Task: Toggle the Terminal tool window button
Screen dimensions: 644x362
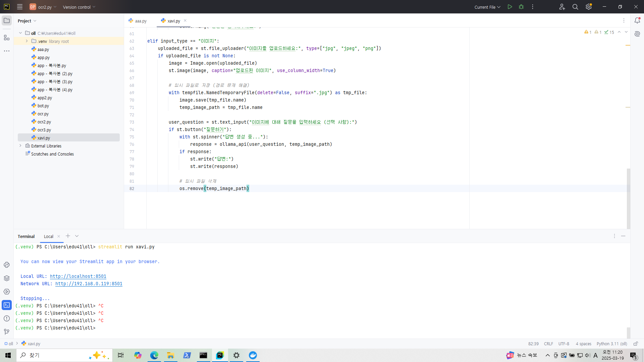Action: [x=7, y=305]
